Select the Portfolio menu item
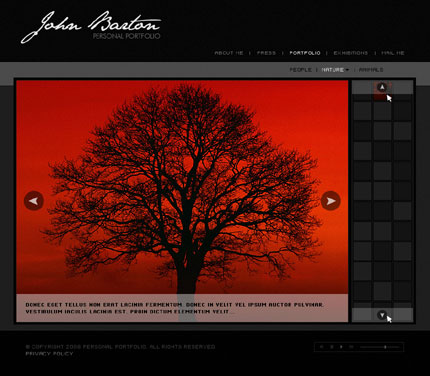This screenshot has height=376, width=430. 305,53
